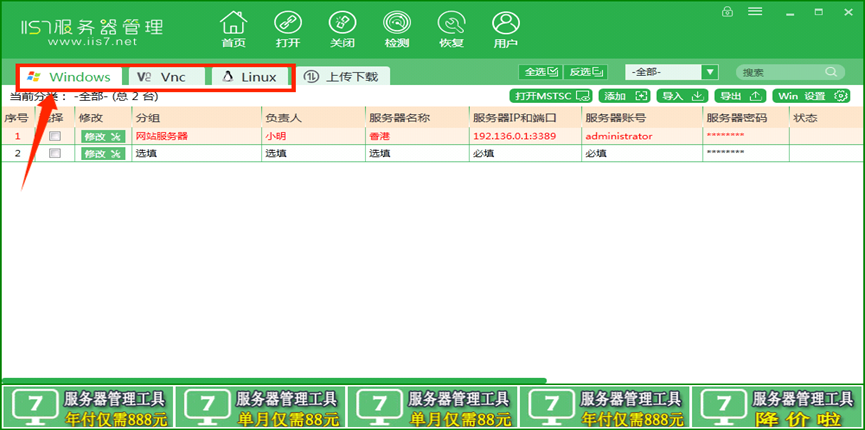
Task: Click the 小明 cell
Action: (313, 136)
